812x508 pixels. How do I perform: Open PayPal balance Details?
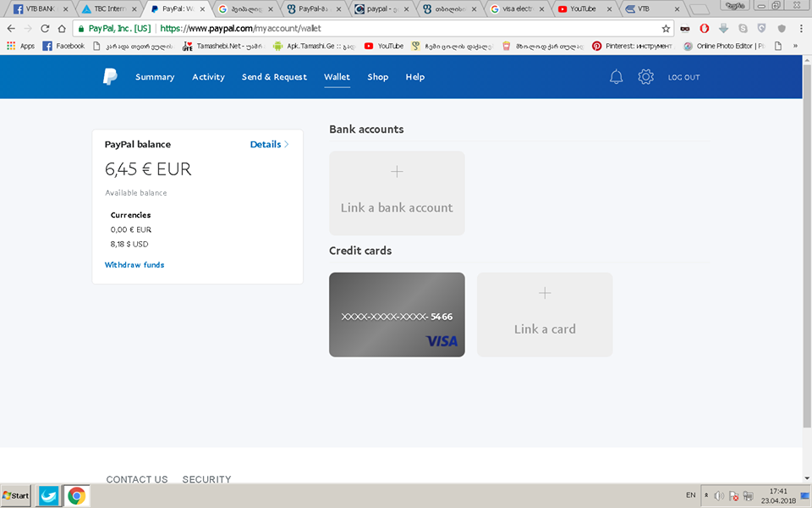(x=269, y=144)
